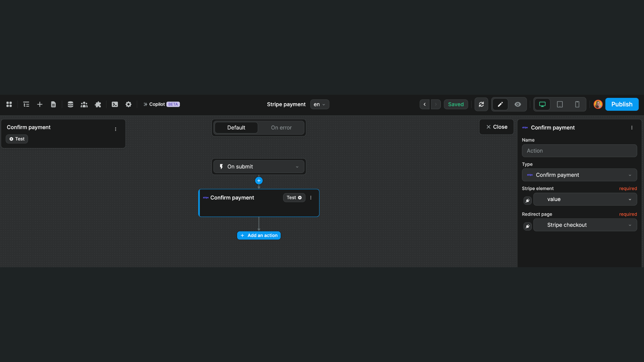Screen dimensions: 644x362
Task: Launch Copilot BETA assistant
Action: click(161, 104)
